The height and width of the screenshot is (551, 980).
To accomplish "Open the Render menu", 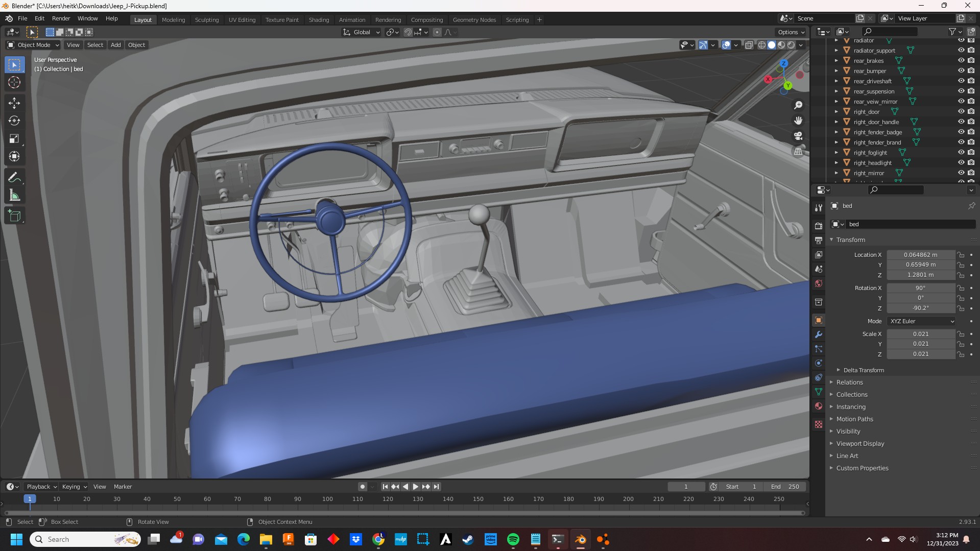I will (x=61, y=18).
